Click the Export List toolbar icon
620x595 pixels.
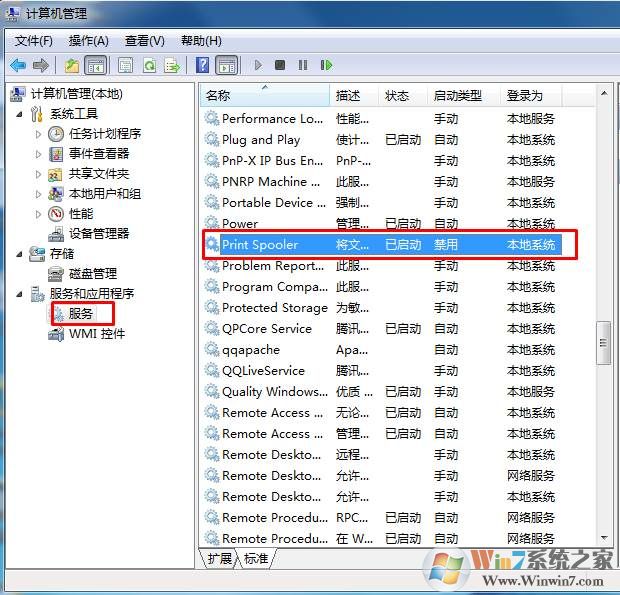[172, 65]
